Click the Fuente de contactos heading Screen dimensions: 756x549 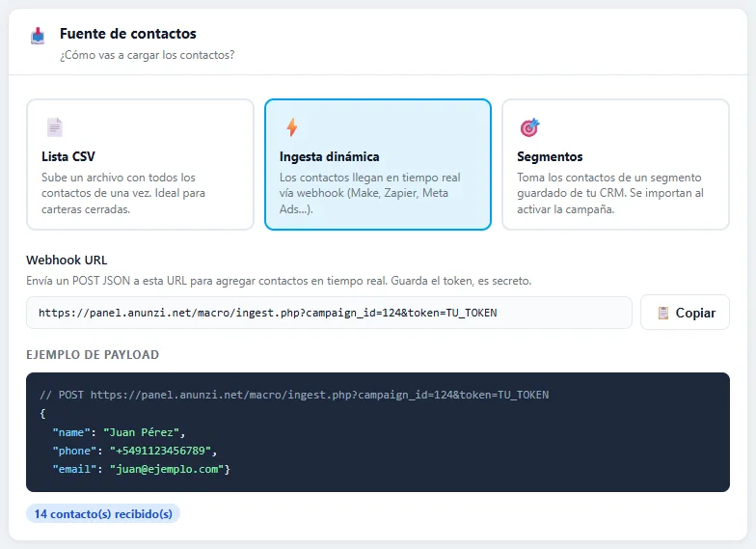pos(127,34)
